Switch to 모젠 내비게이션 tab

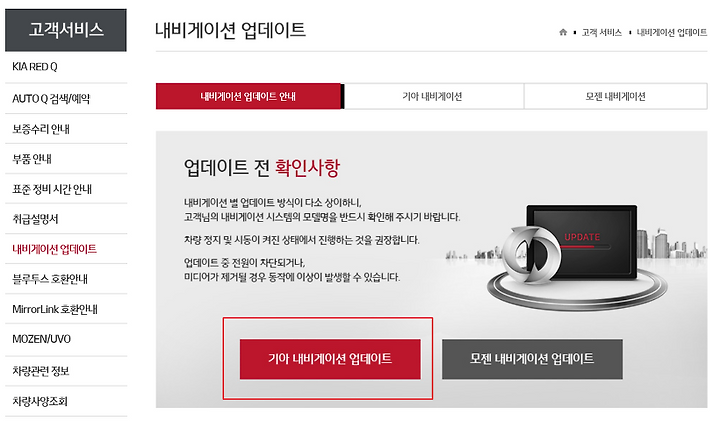[615, 96]
